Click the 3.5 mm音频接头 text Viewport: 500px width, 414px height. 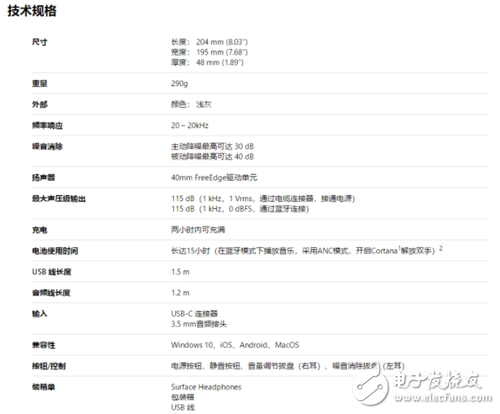click(x=199, y=324)
